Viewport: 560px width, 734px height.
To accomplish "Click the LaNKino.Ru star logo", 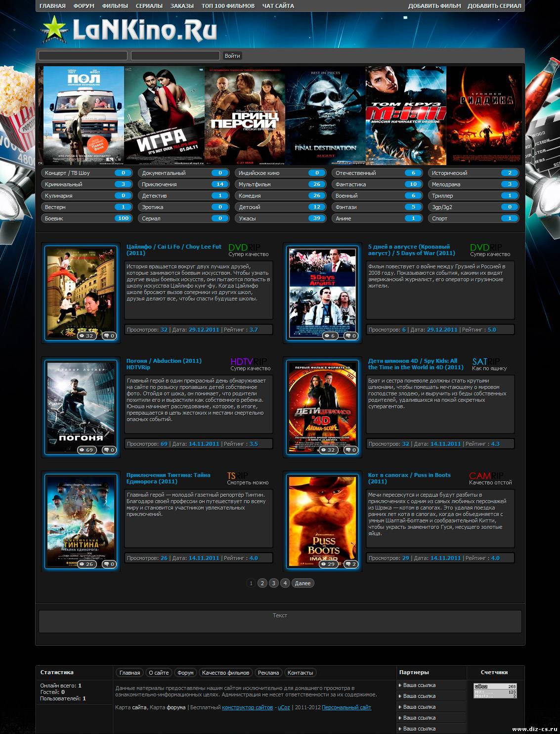I will [x=129, y=29].
